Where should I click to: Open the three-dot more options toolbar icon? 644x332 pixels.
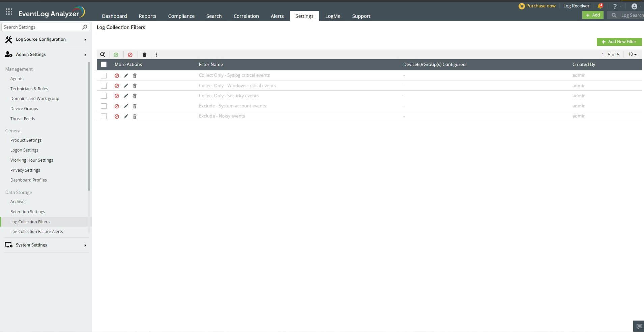pos(156,55)
